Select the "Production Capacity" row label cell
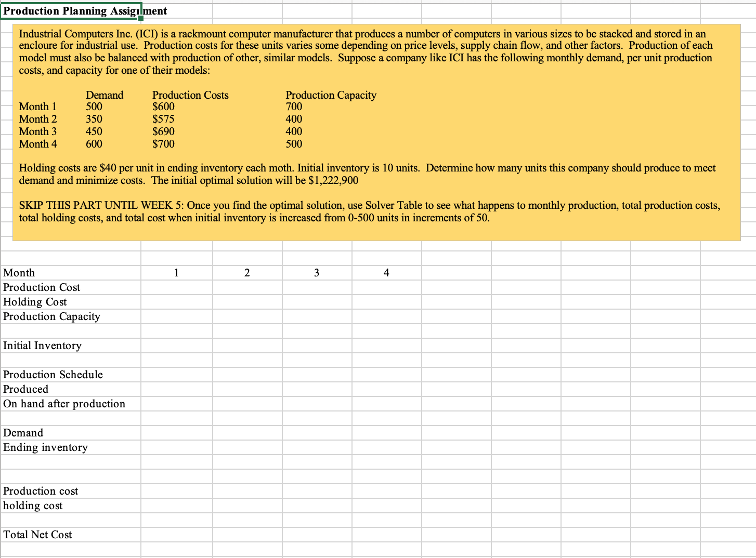This screenshot has height=558, width=756. [71, 316]
